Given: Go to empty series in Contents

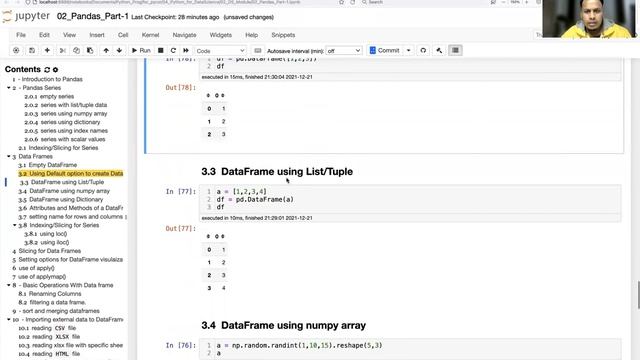Looking at the screenshot, I should coord(57,96).
